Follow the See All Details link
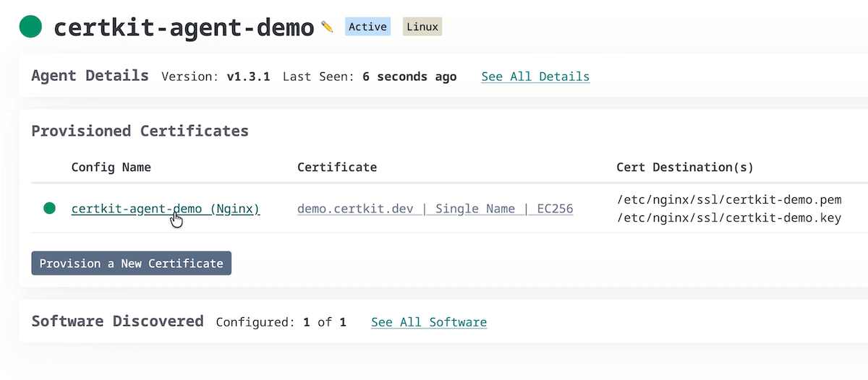Screen dimensions: 868x380 click(535, 77)
